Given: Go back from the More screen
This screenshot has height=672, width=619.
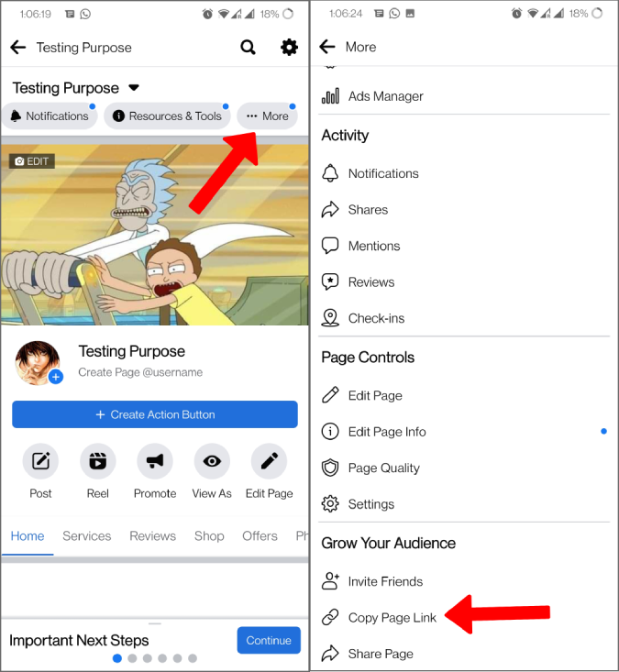Looking at the screenshot, I should [327, 46].
